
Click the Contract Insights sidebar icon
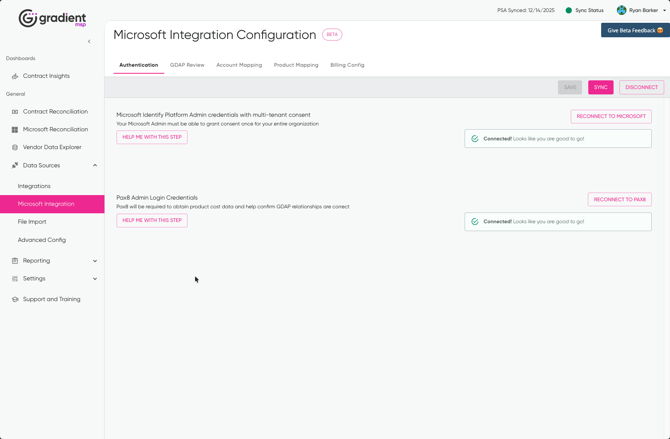pos(15,76)
